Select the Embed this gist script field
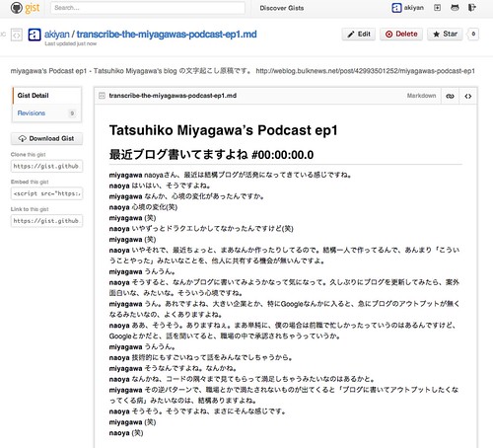Image resolution: width=493 pixels, height=448 pixels. [46, 193]
